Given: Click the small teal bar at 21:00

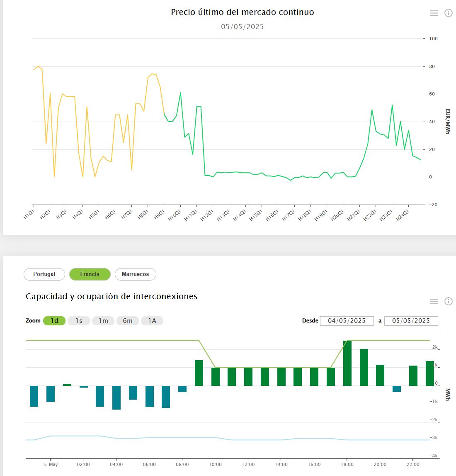Looking at the screenshot, I should (397, 389).
